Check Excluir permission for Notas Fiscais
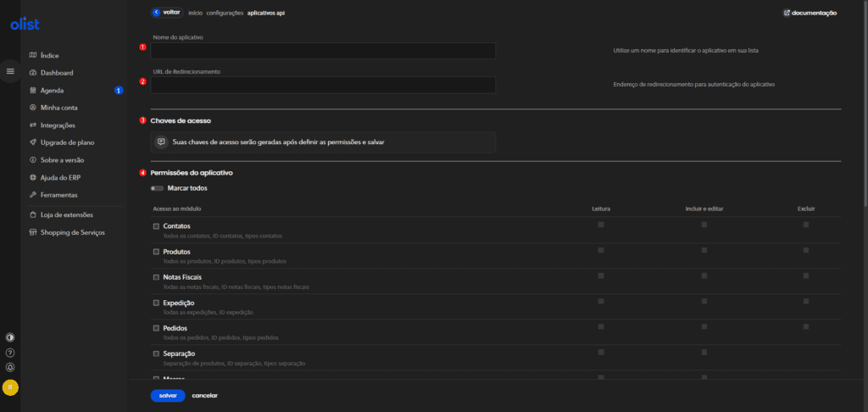The height and width of the screenshot is (412, 868). (x=806, y=276)
